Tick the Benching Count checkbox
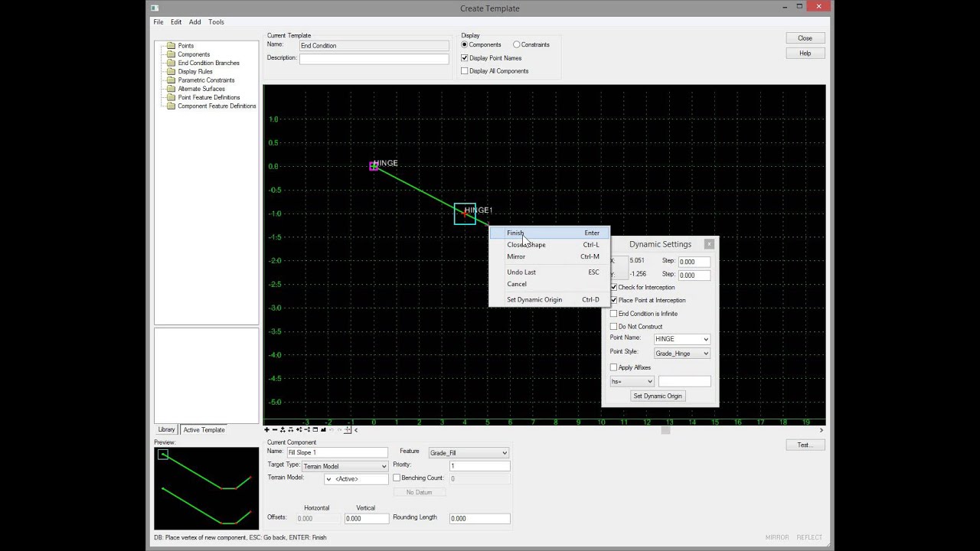 tap(397, 478)
